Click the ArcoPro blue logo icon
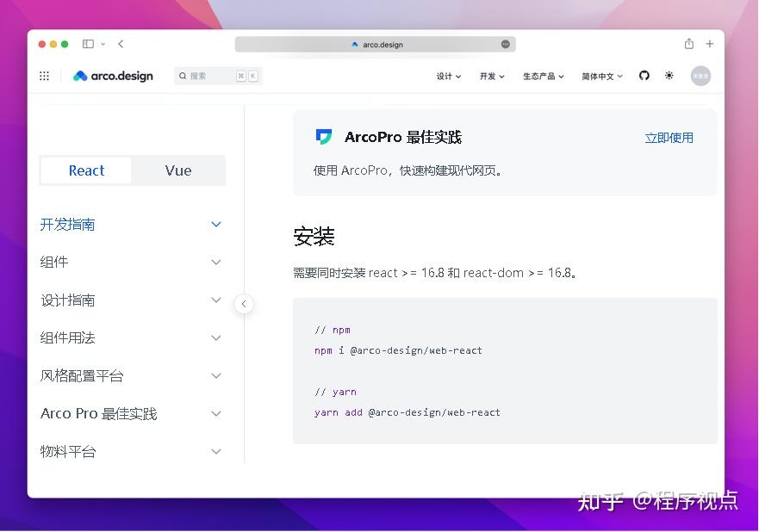 point(323,136)
